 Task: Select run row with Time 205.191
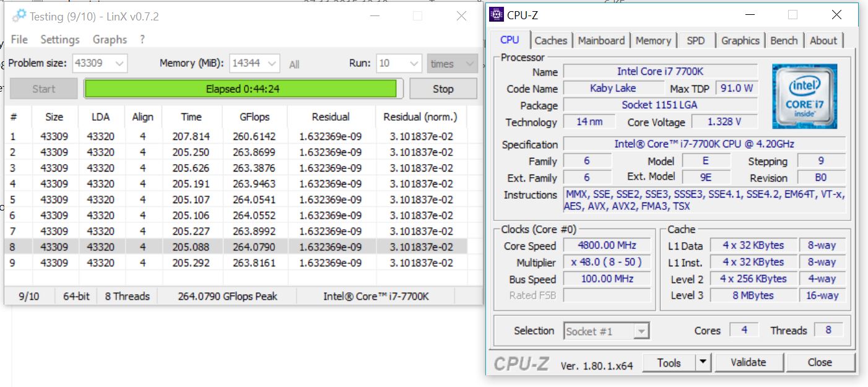(236, 183)
